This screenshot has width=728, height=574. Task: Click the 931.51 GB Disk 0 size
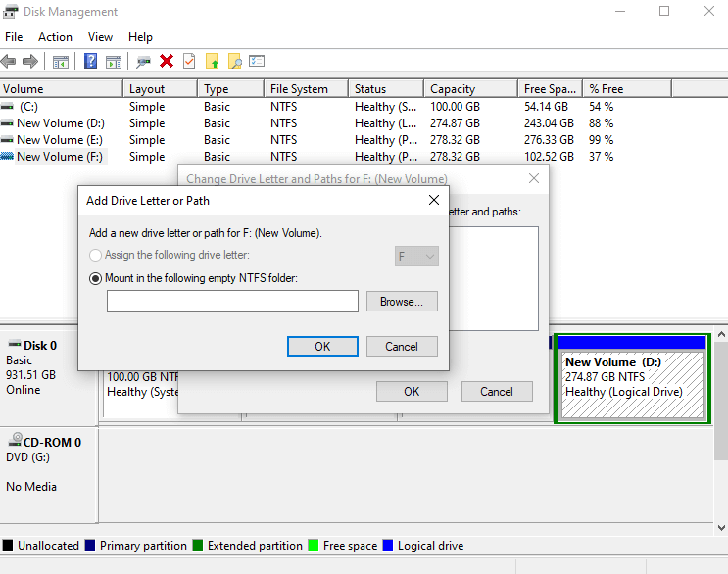(x=30, y=375)
